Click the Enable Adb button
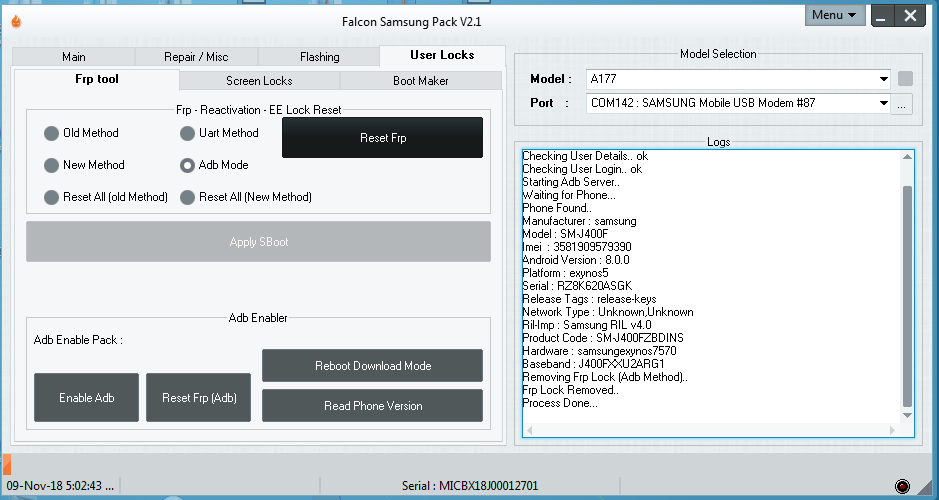Viewport: 939px width, 500px height. coord(86,398)
